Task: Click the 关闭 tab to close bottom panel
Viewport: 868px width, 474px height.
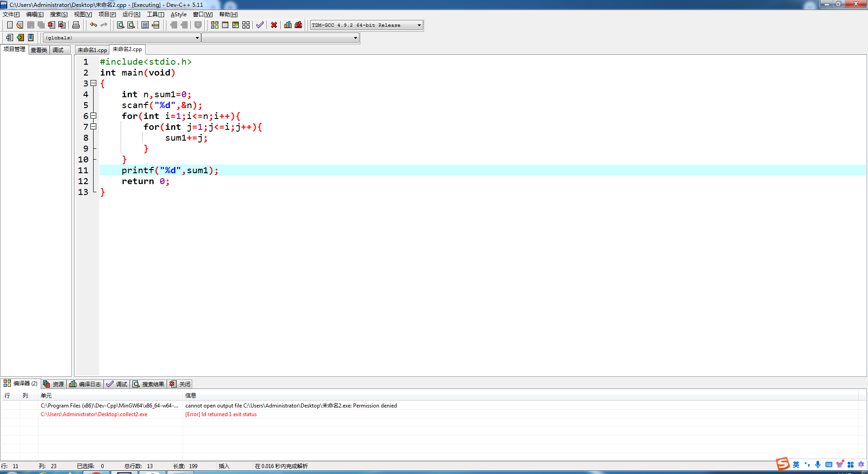Action: pyautogui.click(x=180, y=384)
